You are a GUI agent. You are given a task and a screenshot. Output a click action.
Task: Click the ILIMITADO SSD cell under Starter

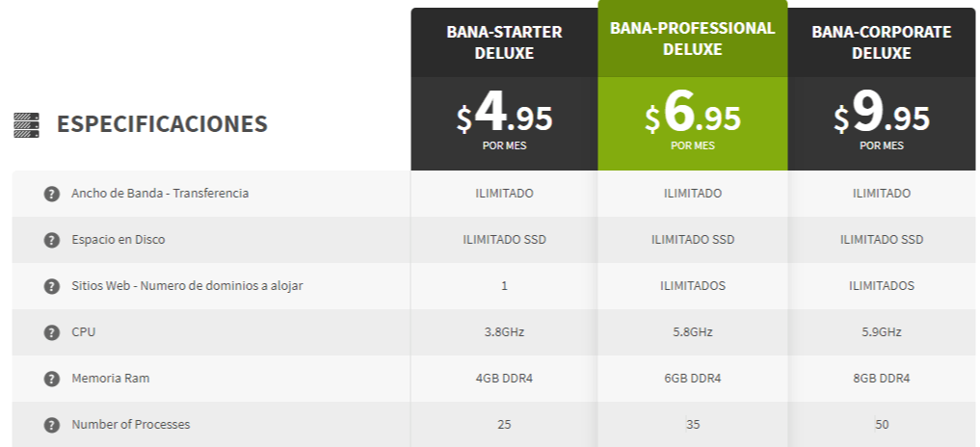coord(504,240)
